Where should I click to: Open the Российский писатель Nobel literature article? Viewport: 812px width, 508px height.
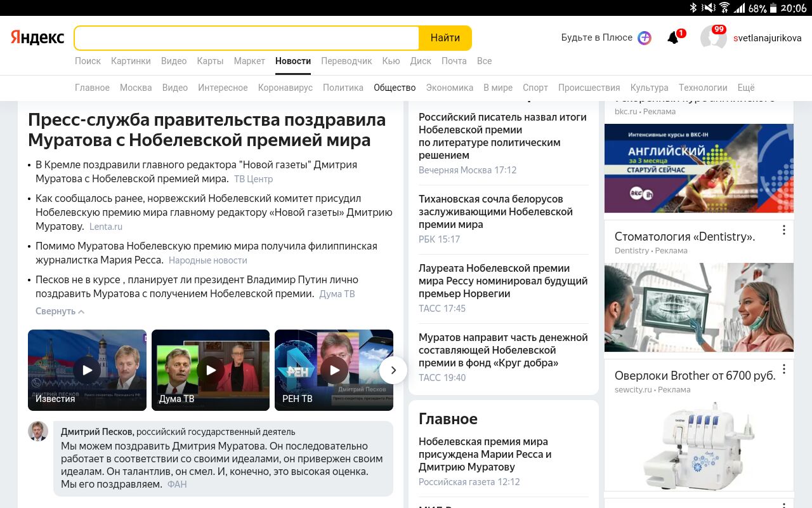(x=502, y=137)
